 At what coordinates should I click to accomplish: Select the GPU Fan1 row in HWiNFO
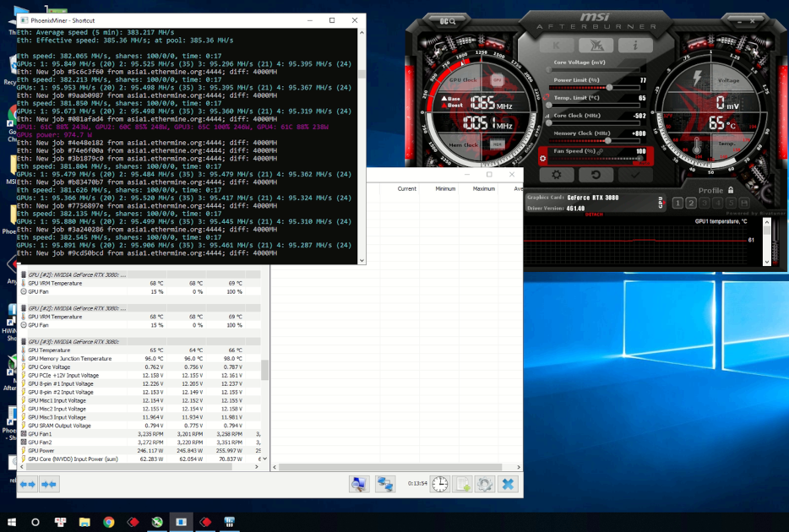140,434
